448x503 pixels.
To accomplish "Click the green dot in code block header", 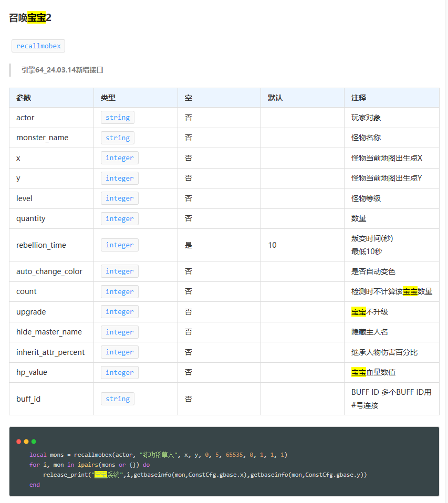I will coord(34,442).
